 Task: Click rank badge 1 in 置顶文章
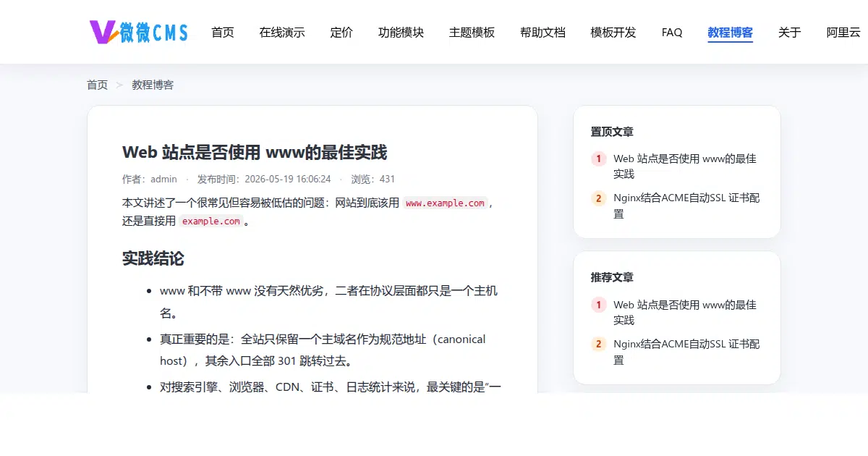pyautogui.click(x=598, y=159)
